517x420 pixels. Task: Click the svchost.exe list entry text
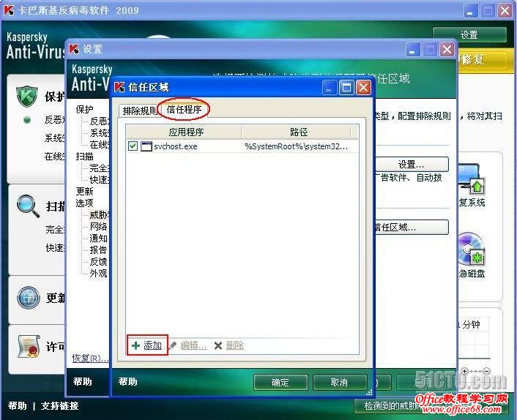(176, 146)
